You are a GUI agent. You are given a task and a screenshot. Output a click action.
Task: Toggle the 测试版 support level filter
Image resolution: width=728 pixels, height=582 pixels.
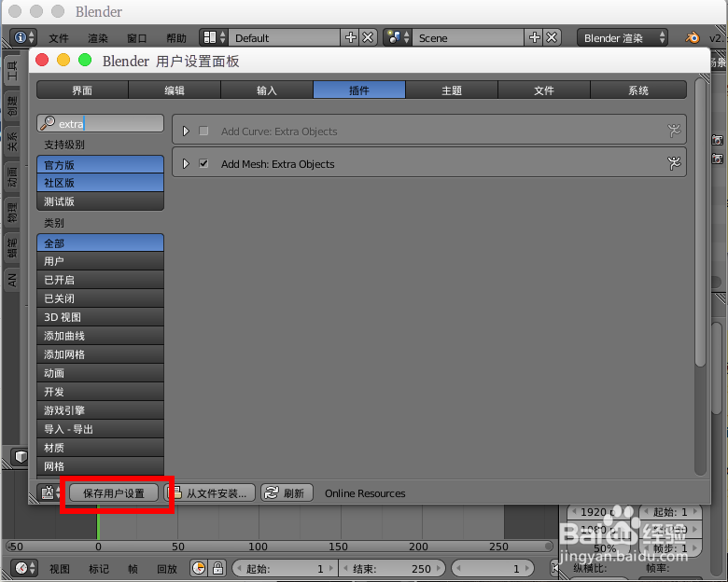point(100,201)
